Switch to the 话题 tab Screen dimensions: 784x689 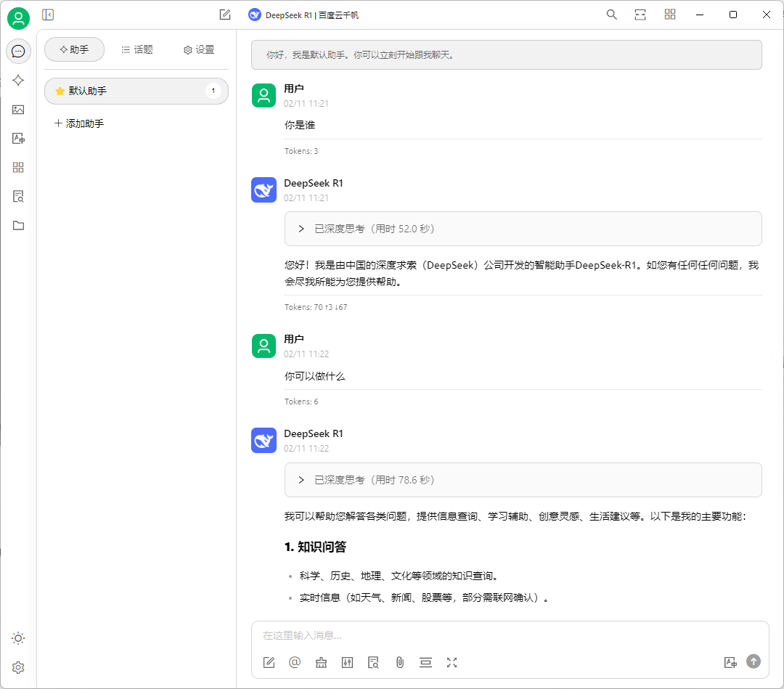click(x=137, y=49)
